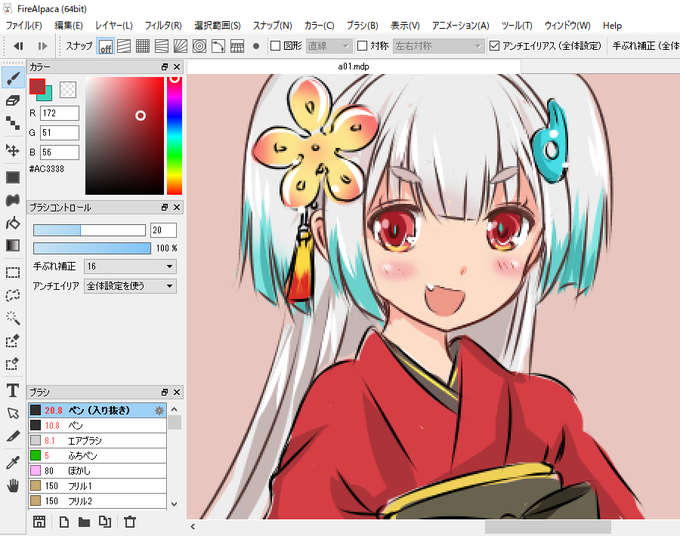The image size is (680, 536).
Task: Click the add brush folder icon
Action: (x=84, y=522)
